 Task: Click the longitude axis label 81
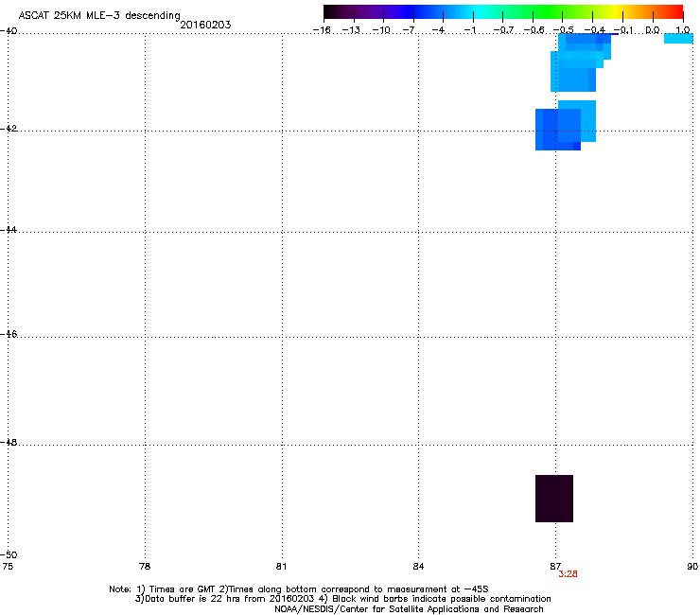click(281, 567)
